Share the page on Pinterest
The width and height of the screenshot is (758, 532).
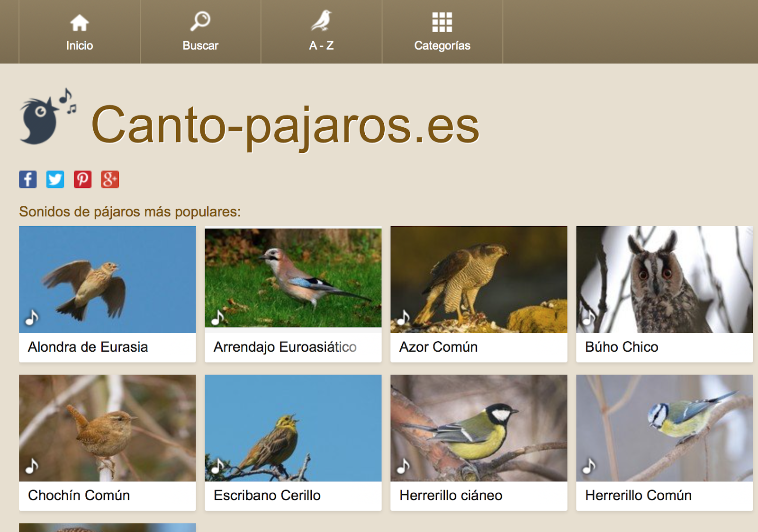pyautogui.click(x=83, y=179)
